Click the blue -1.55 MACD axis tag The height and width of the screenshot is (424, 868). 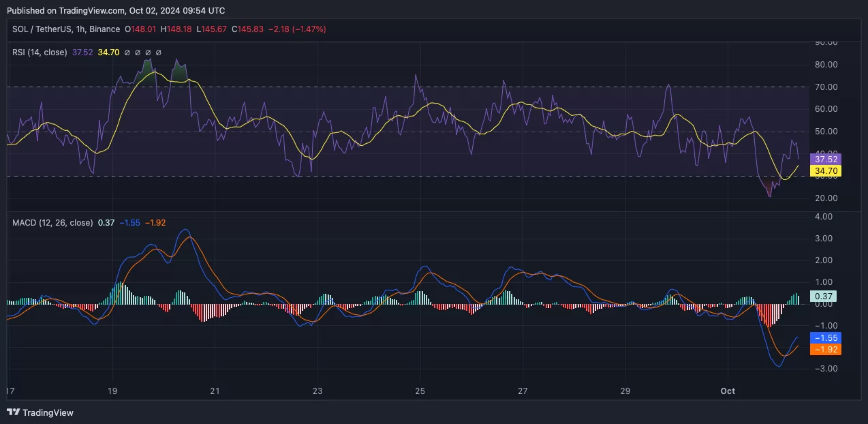826,338
